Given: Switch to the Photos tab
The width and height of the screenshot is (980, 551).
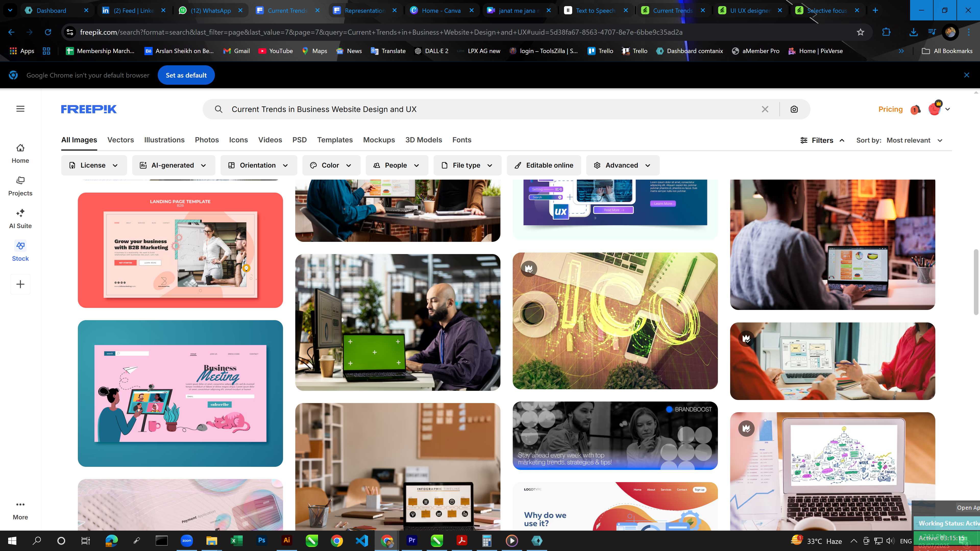Looking at the screenshot, I should pos(207,140).
